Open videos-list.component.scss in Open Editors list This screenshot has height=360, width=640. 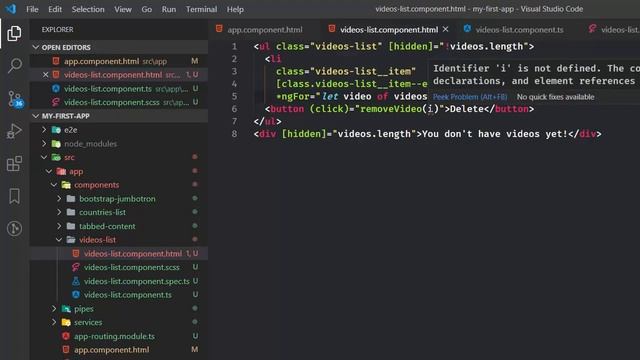tap(119, 102)
